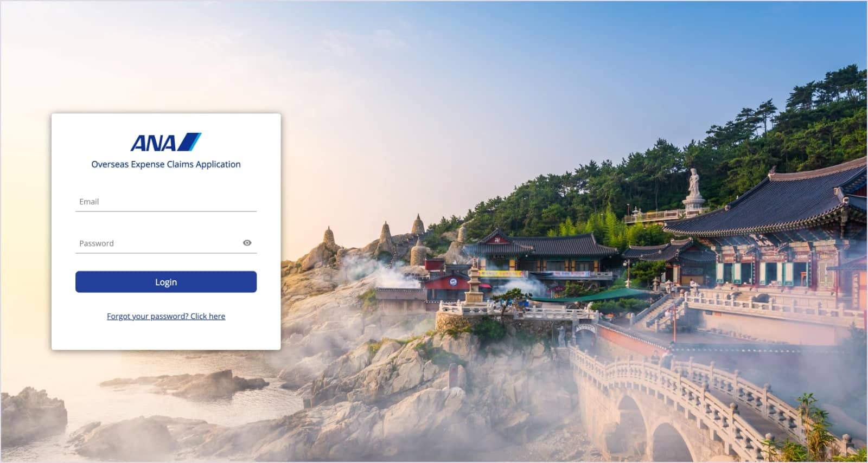868x463 pixels.
Task: Click empty white area of login card
Action: click(166, 336)
